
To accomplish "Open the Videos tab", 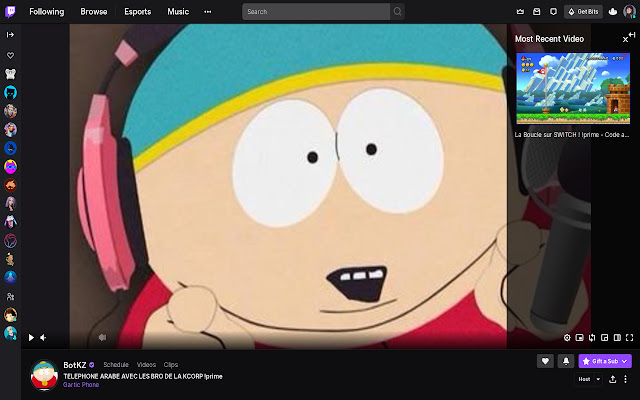I will click(x=146, y=364).
